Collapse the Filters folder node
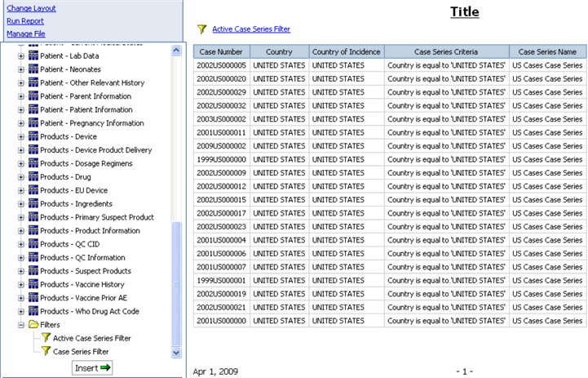Image resolution: width=588 pixels, height=378 pixels. pyautogui.click(x=21, y=325)
